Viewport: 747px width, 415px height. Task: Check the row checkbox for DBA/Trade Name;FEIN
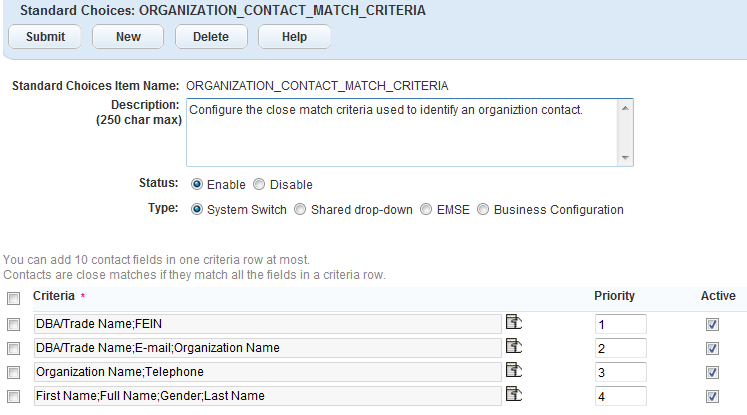[x=13, y=324]
